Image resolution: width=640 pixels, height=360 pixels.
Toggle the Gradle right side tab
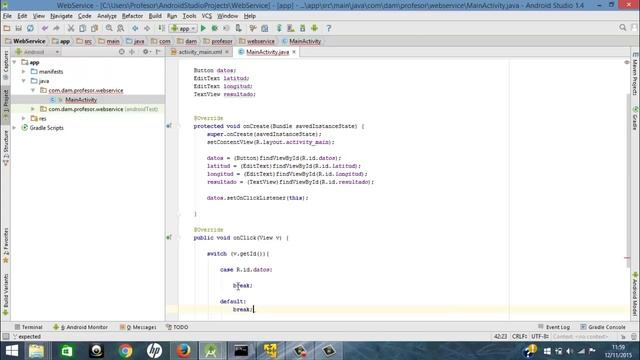[x=635, y=118]
